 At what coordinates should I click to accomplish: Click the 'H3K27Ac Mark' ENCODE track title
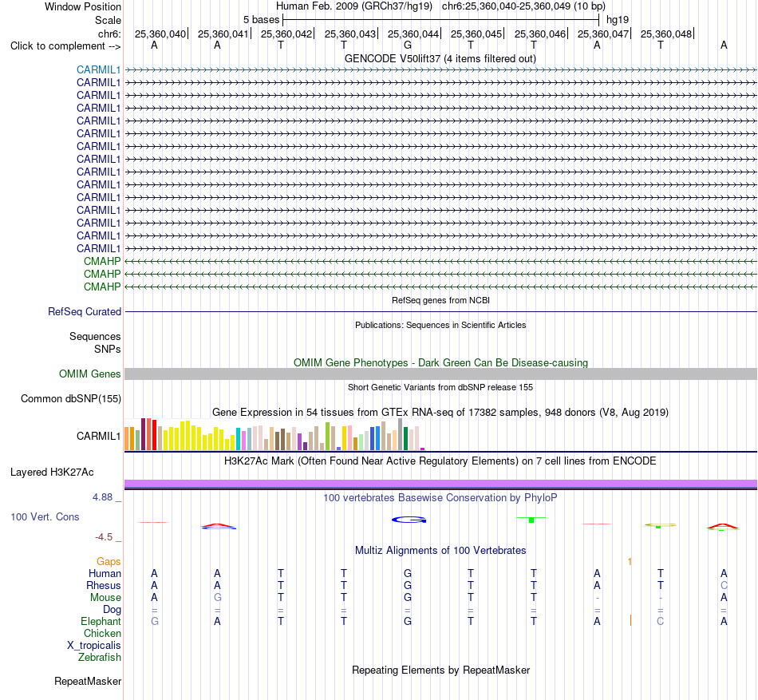(x=440, y=461)
